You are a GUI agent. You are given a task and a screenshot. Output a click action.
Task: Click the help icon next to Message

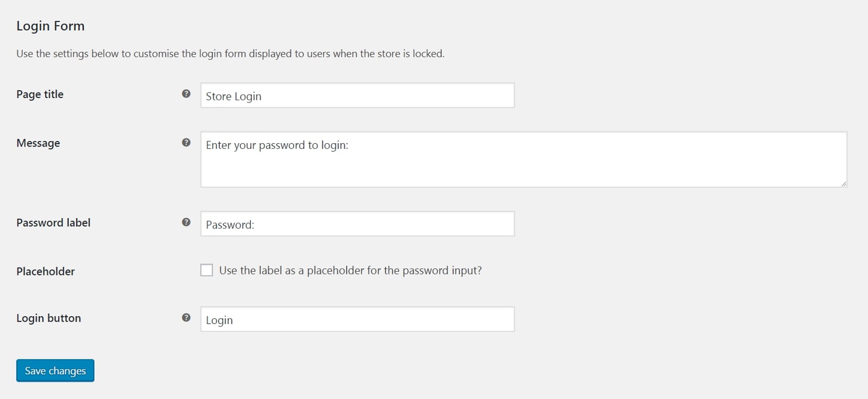[x=187, y=143]
